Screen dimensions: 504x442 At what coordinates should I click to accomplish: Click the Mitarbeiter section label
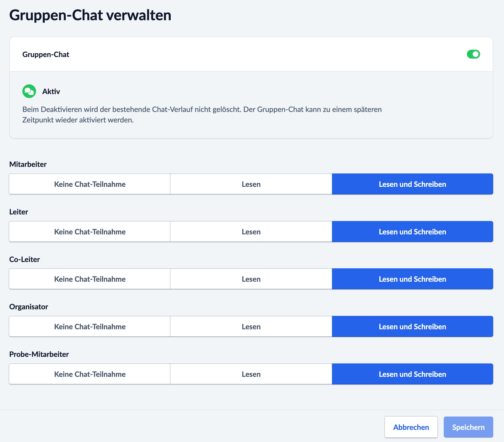click(x=28, y=164)
